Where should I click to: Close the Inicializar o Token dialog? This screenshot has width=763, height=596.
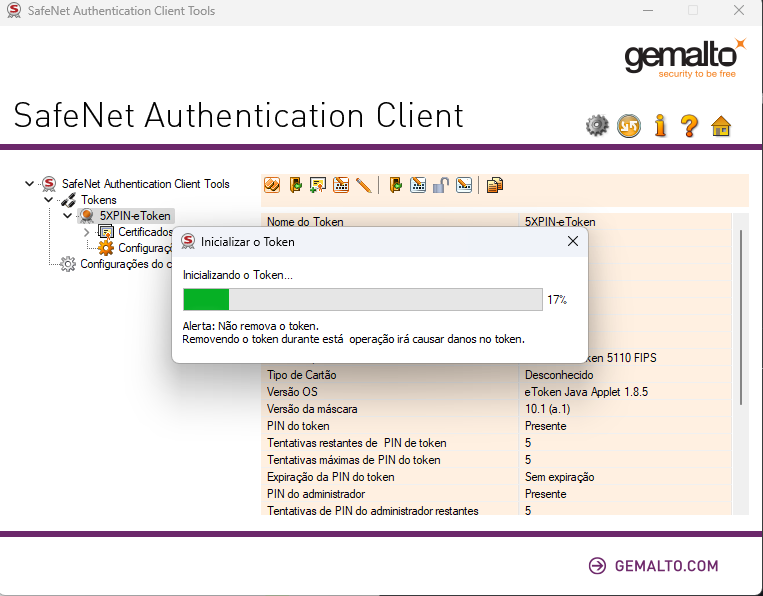click(x=572, y=241)
